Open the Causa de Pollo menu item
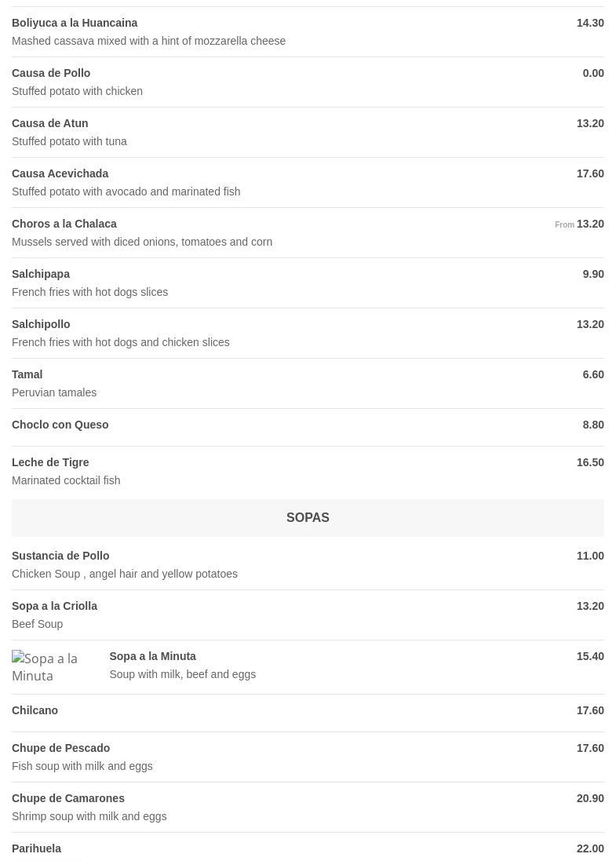616x861 pixels. pyautogui.click(x=51, y=73)
